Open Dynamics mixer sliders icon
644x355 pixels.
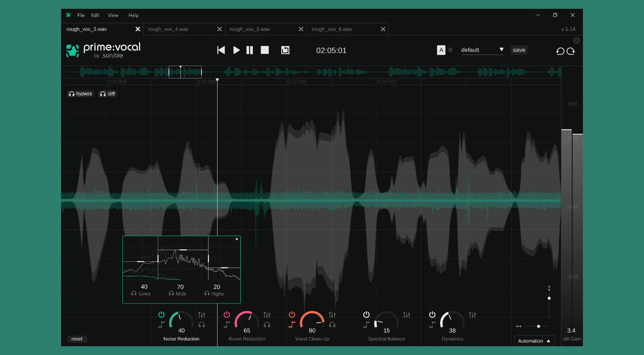point(473,315)
